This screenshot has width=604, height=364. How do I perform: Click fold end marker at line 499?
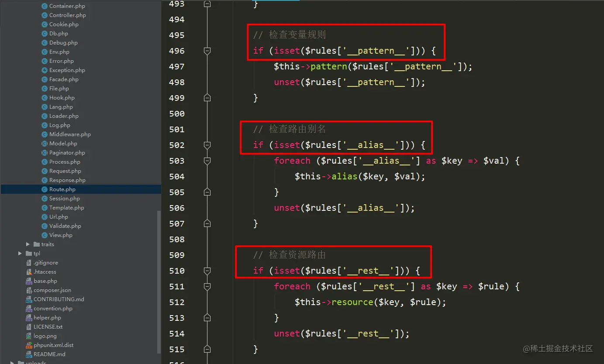(x=207, y=98)
